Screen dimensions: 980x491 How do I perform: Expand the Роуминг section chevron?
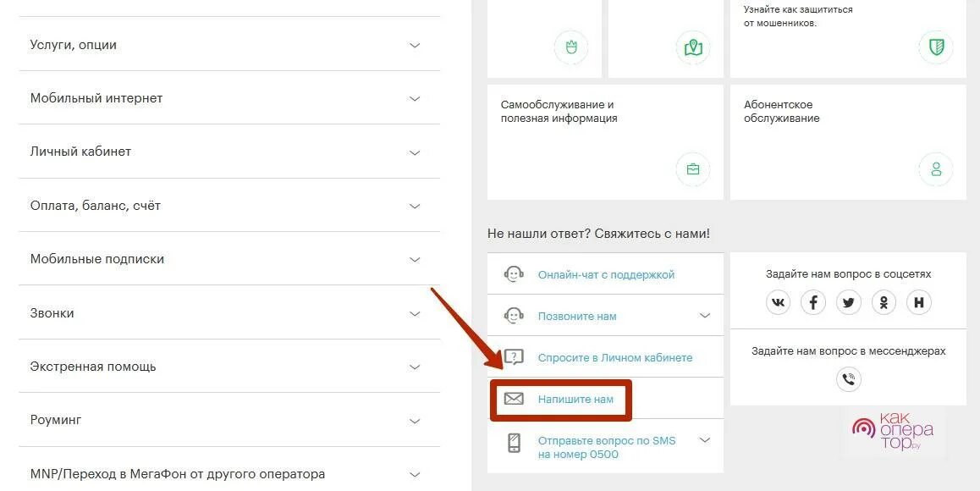(x=415, y=421)
